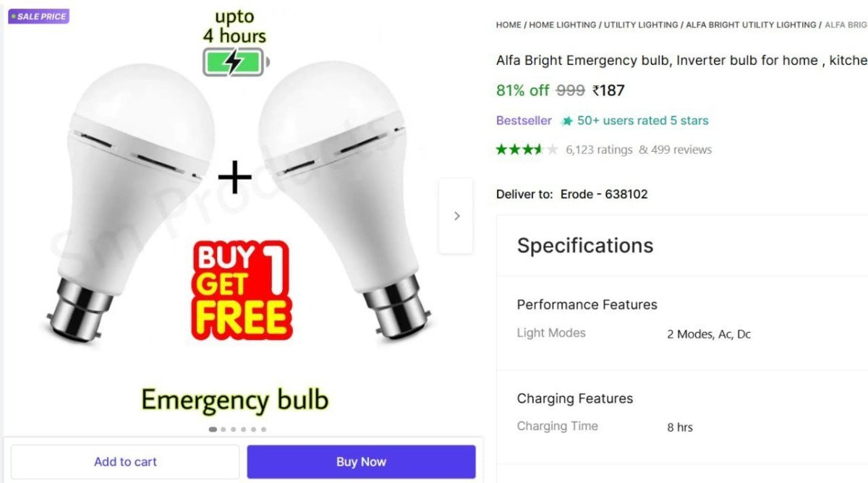Image resolution: width=868 pixels, height=483 pixels.
Task: Select the first carousel dot indicator
Action: point(213,429)
